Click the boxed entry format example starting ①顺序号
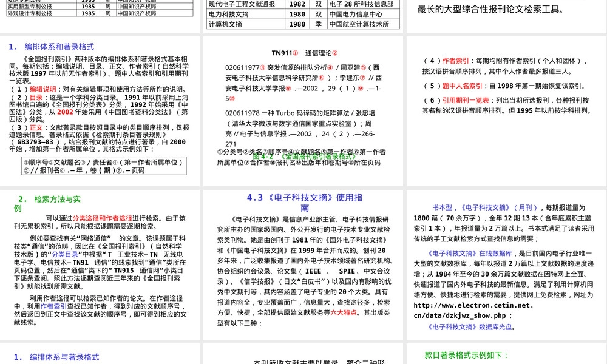 (104, 166)
